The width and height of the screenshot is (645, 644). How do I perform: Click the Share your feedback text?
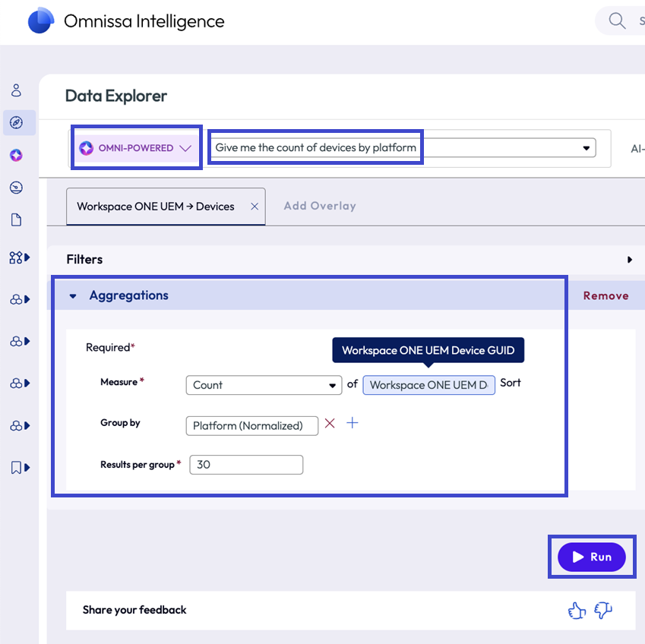pyautogui.click(x=134, y=610)
